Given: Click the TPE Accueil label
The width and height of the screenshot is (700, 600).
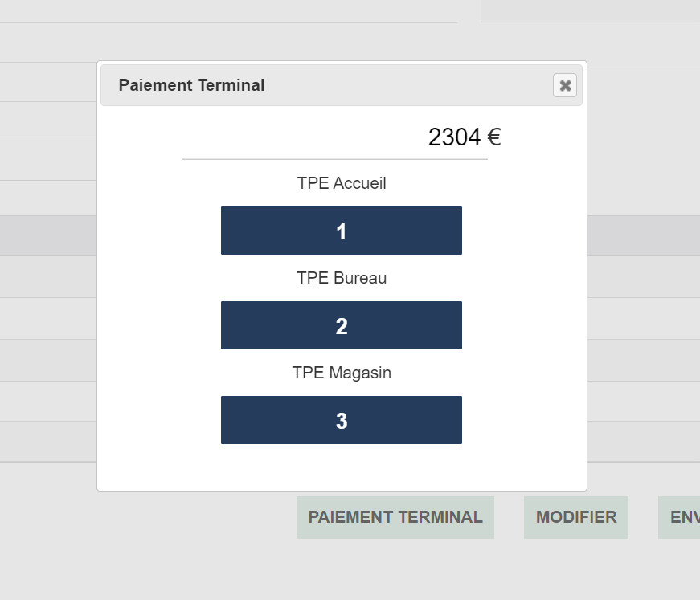Looking at the screenshot, I should click(x=342, y=183).
